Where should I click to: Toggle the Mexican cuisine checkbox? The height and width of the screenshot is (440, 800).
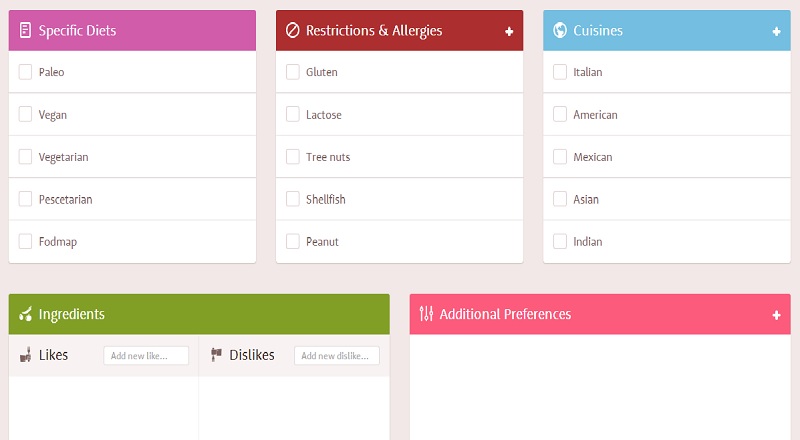[x=560, y=157]
